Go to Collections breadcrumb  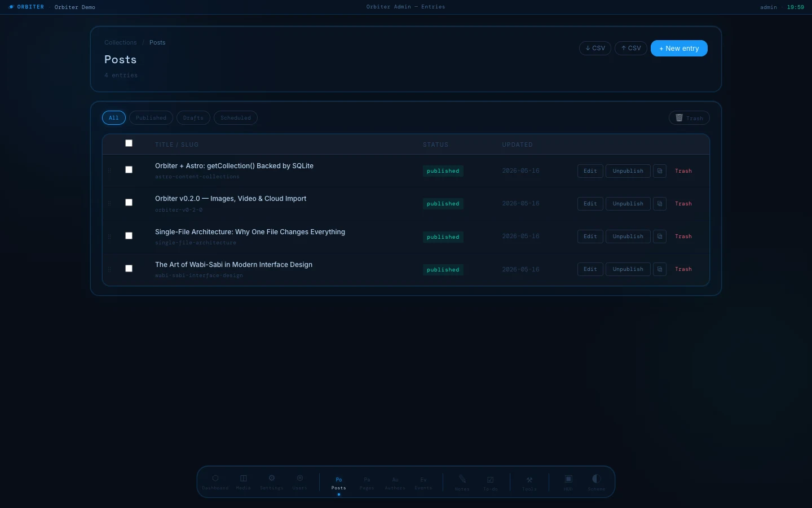tap(121, 43)
